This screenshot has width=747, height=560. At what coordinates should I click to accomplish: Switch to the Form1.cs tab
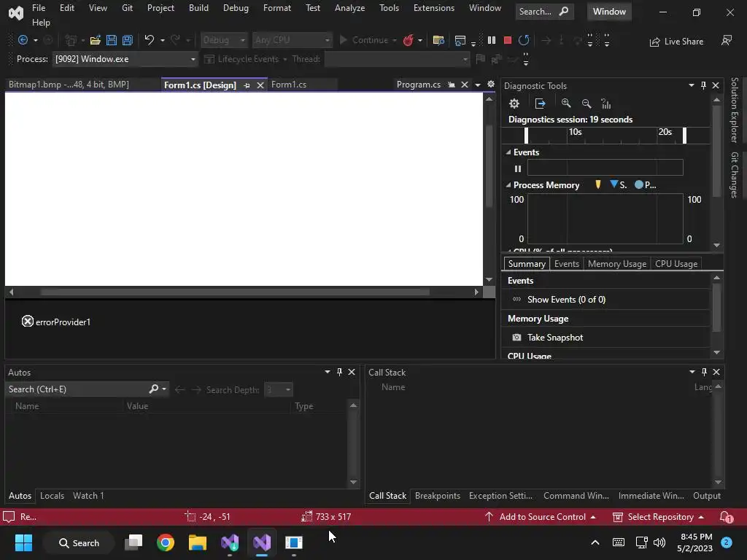289,85
